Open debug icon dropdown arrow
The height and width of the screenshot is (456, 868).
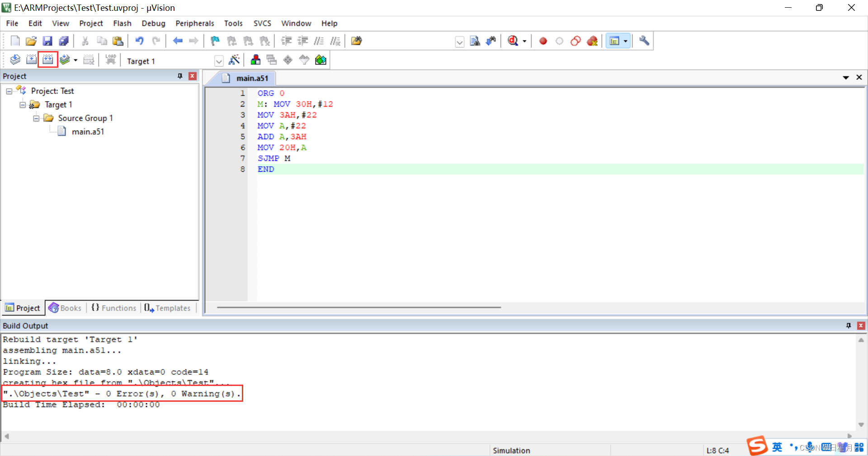pyautogui.click(x=524, y=41)
